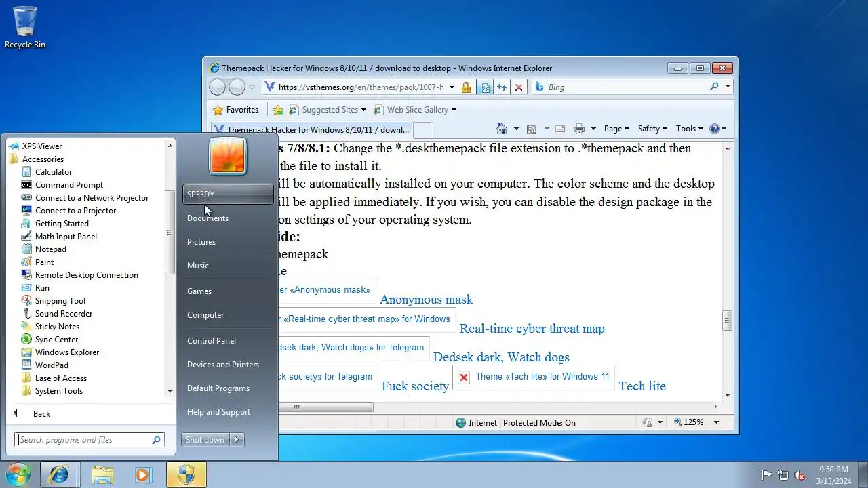Click the Favorites button in IE

tap(235, 110)
